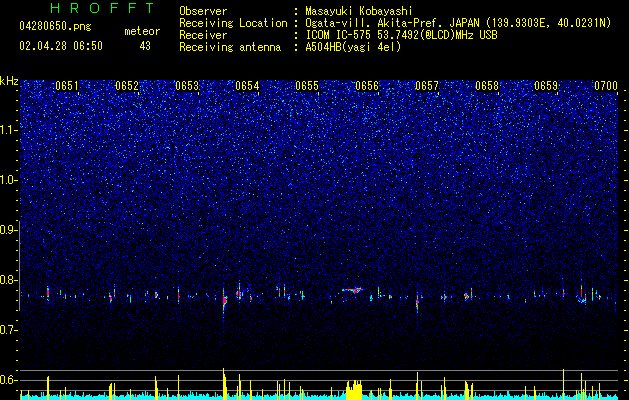Viewport: 629px width, 400px height.
Task: Click the kHz axis unit label
Action: (9, 81)
